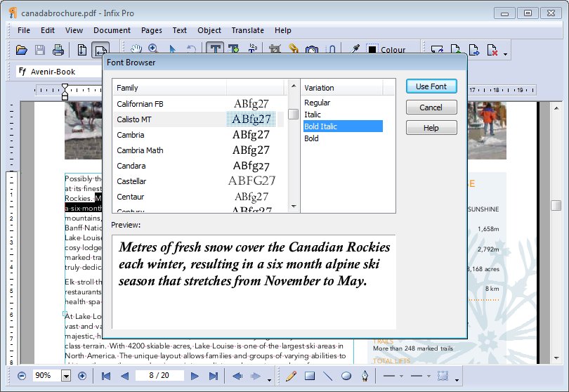Open the Translate menu
The image size is (569, 392).
[x=247, y=30]
